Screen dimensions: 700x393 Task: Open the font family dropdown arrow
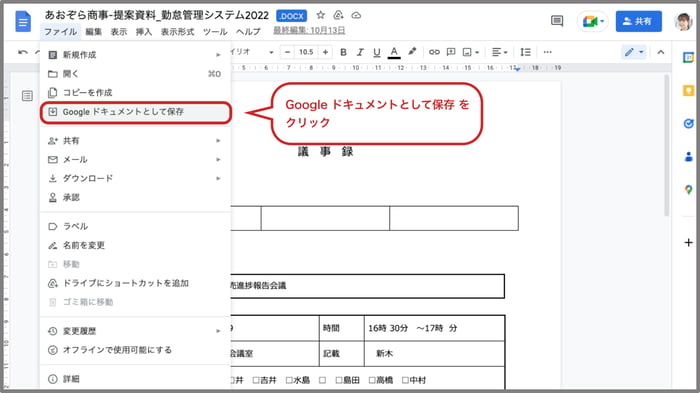[x=271, y=52]
